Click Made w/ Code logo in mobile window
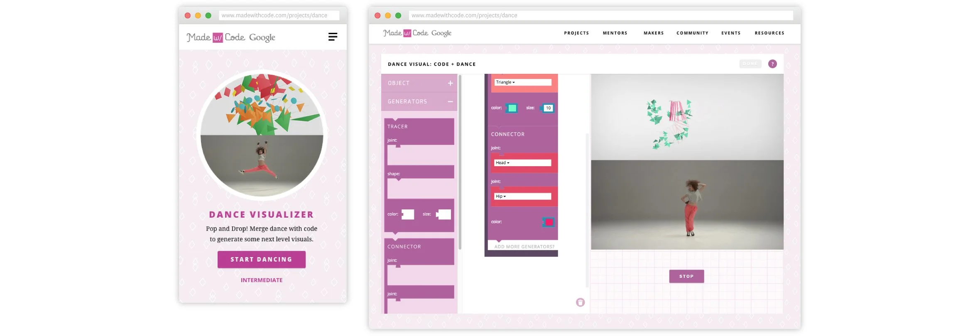 pyautogui.click(x=216, y=37)
